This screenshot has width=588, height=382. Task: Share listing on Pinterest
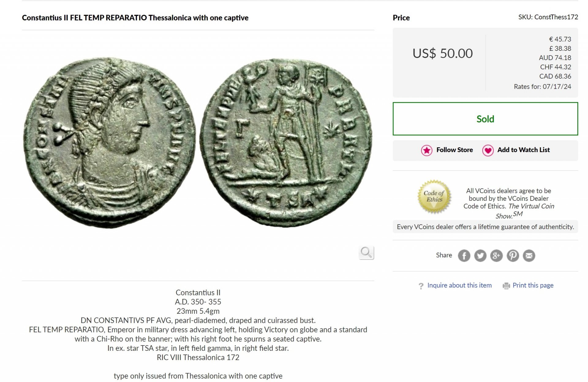point(513,256)
